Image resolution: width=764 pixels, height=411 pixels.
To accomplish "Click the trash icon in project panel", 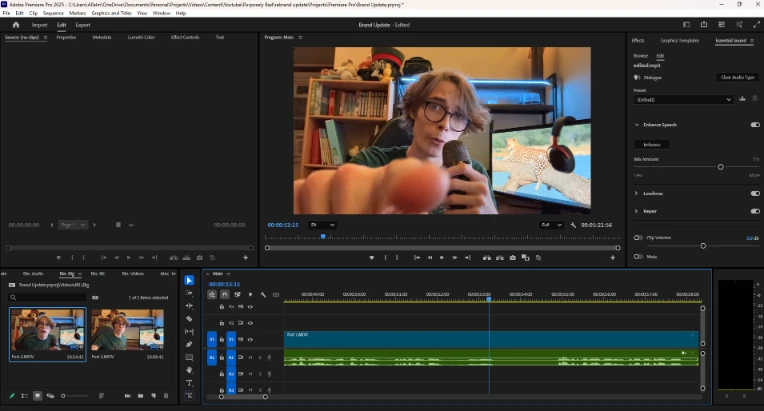I will (x=166, y=396).
